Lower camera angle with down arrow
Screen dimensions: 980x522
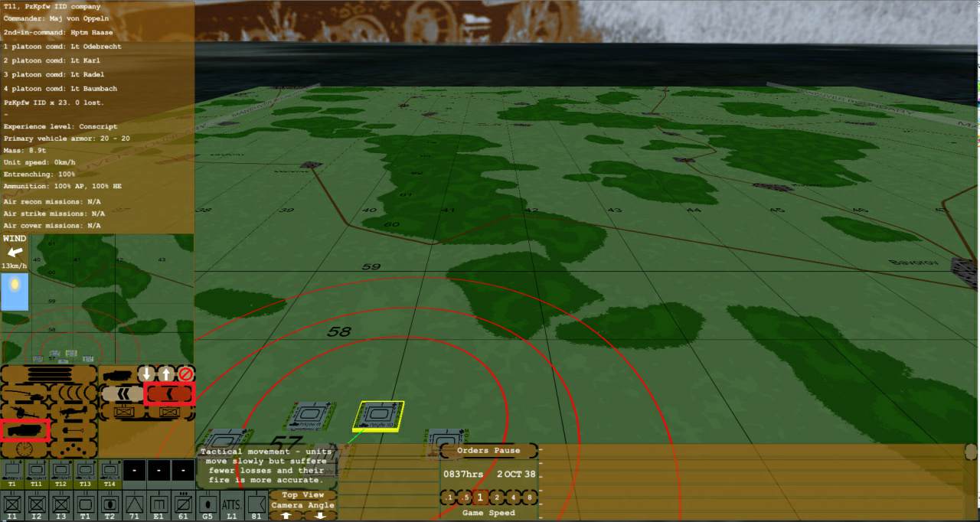click(x=320, y=516)
